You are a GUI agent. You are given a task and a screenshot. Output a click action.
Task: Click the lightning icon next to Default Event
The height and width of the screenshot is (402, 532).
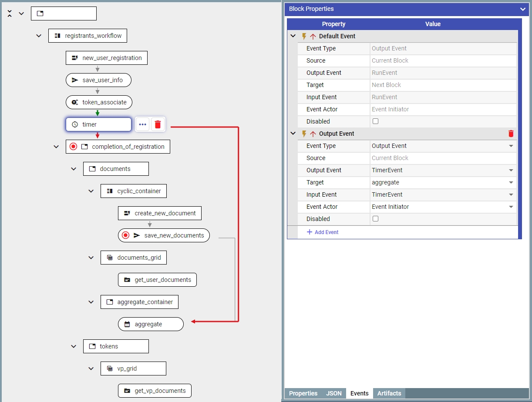304,37
